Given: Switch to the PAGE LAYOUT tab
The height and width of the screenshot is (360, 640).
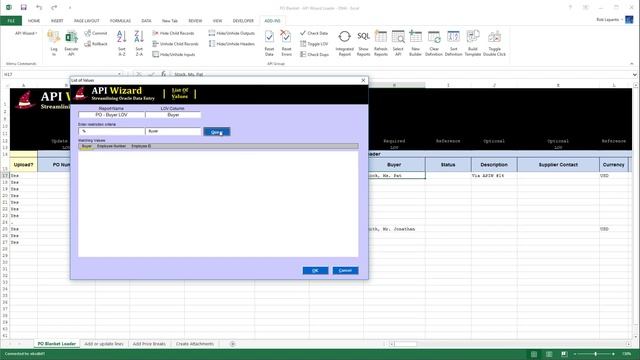Looking at the screenshot, I should (x=87, y=20).
